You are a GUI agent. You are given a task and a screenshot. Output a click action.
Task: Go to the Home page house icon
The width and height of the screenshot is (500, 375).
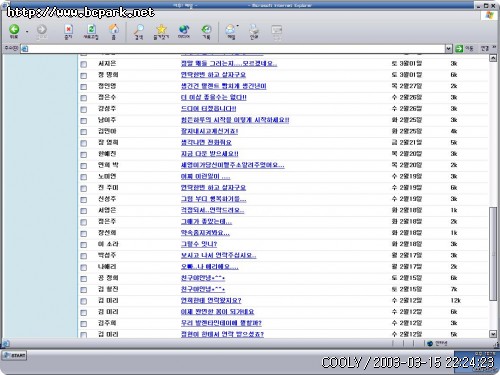click(114, 32)
